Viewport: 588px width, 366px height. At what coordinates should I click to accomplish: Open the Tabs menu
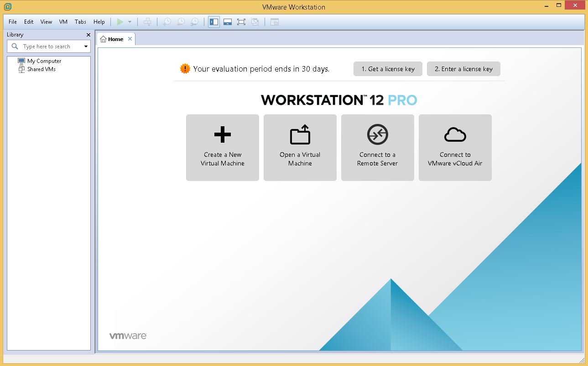80,22
